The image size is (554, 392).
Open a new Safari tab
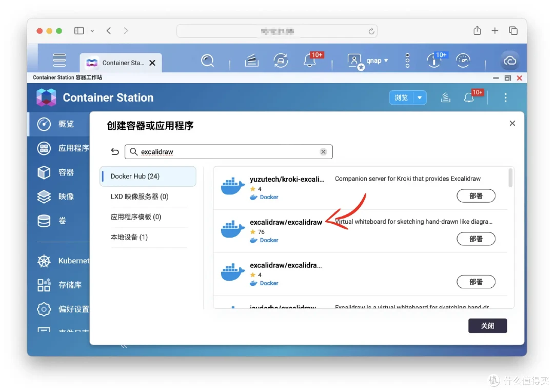coord(494,31)
